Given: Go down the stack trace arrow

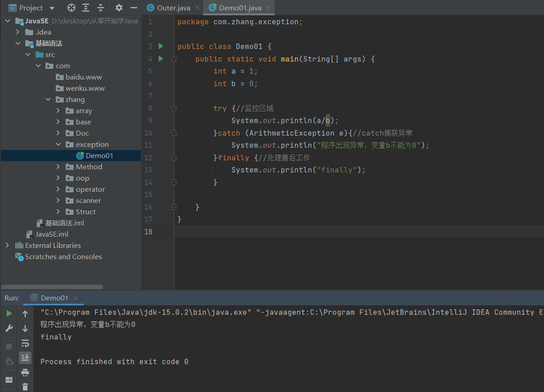Looking at the screenshot, I should coord(25,329).
